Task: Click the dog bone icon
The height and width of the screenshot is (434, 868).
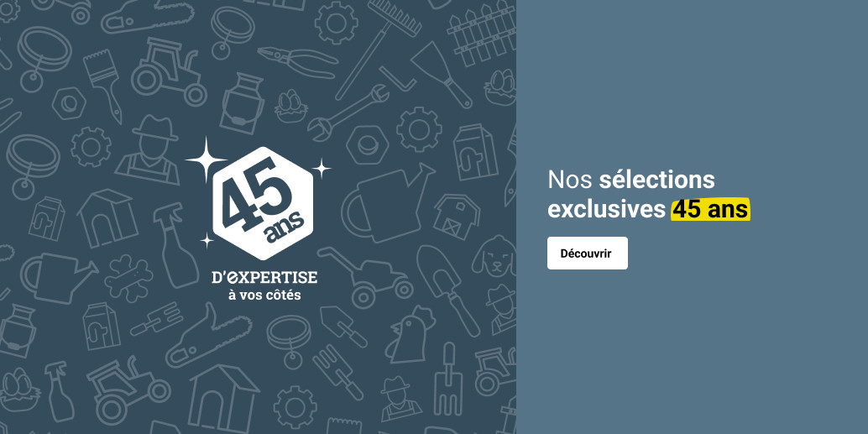Action: tap(128, 278)
